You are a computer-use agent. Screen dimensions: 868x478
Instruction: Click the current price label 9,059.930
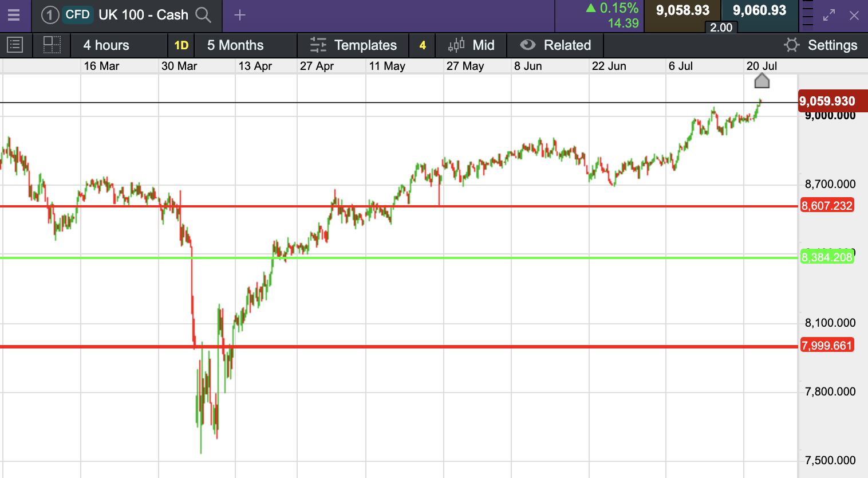pyautogui.click(x=833, y=101)
